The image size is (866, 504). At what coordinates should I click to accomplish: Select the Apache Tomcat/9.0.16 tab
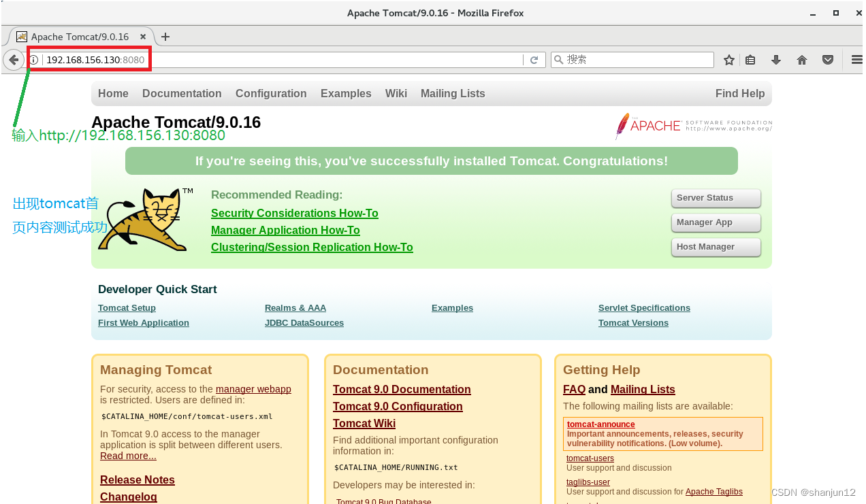pyautogui.click(x=80, y=37)
